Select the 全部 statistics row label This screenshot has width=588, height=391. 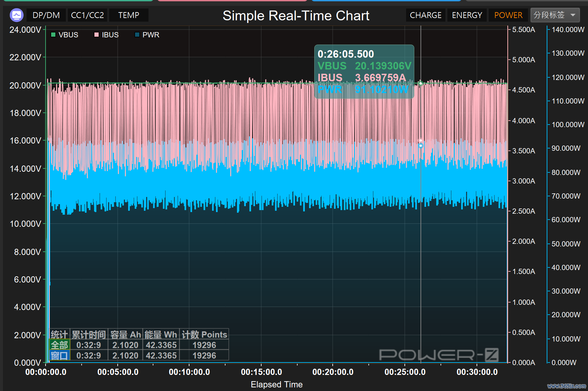59,345
